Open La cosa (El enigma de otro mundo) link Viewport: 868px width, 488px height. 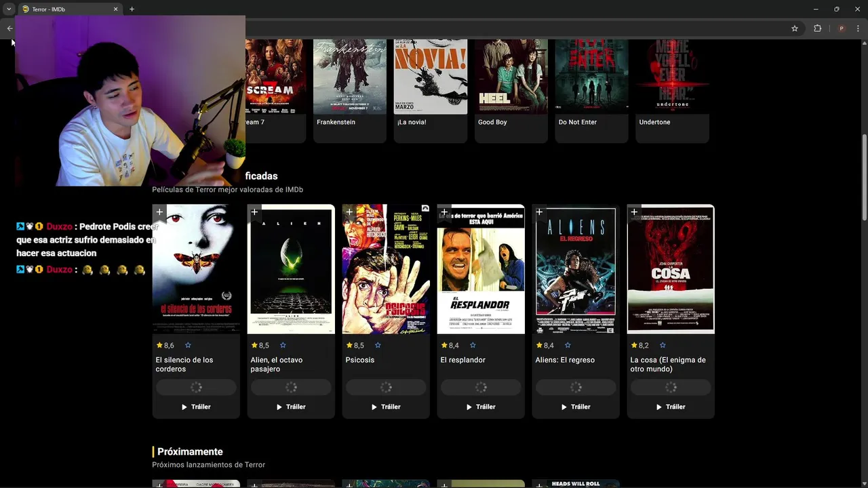(x=668, y=365)
